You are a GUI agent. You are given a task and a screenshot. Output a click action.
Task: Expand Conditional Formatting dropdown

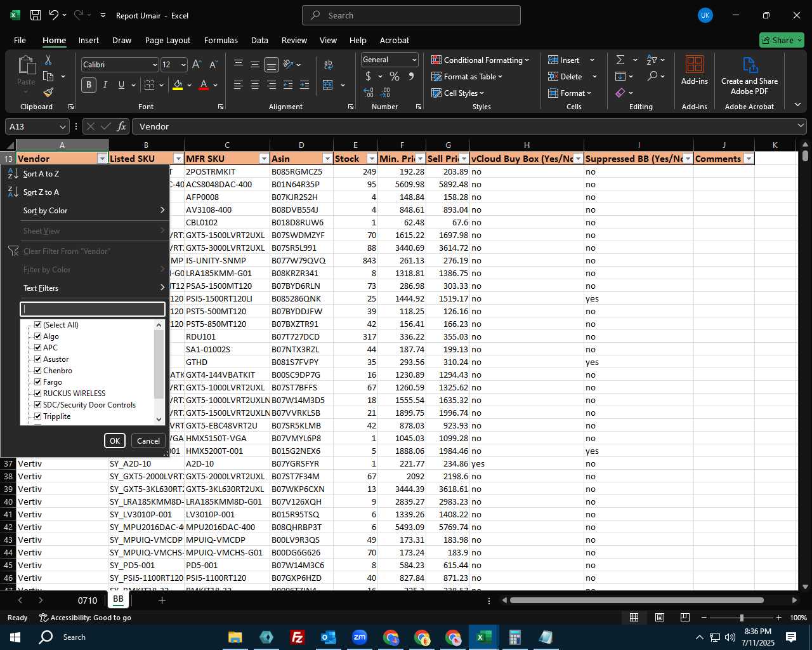(527, 60)
